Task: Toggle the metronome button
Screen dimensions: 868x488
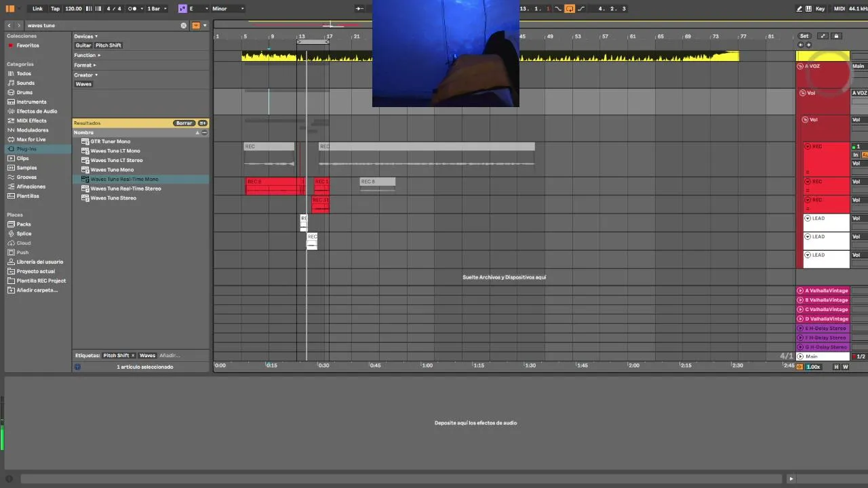Action: click(132, 9)
